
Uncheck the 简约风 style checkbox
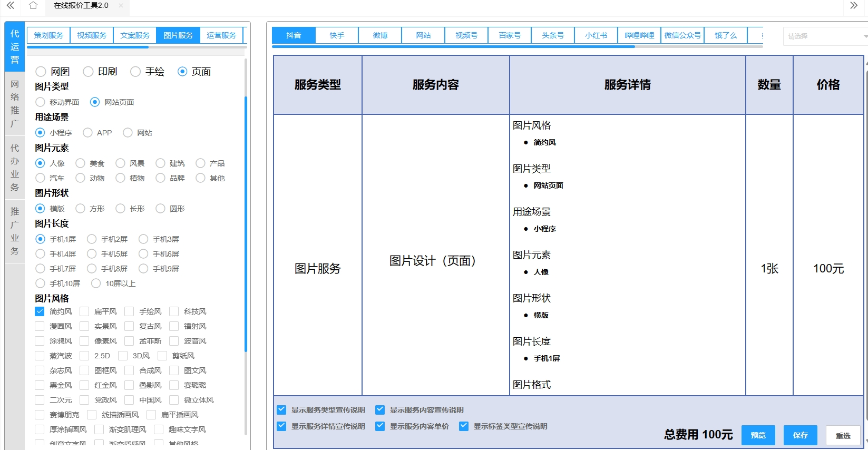point(40,311)
